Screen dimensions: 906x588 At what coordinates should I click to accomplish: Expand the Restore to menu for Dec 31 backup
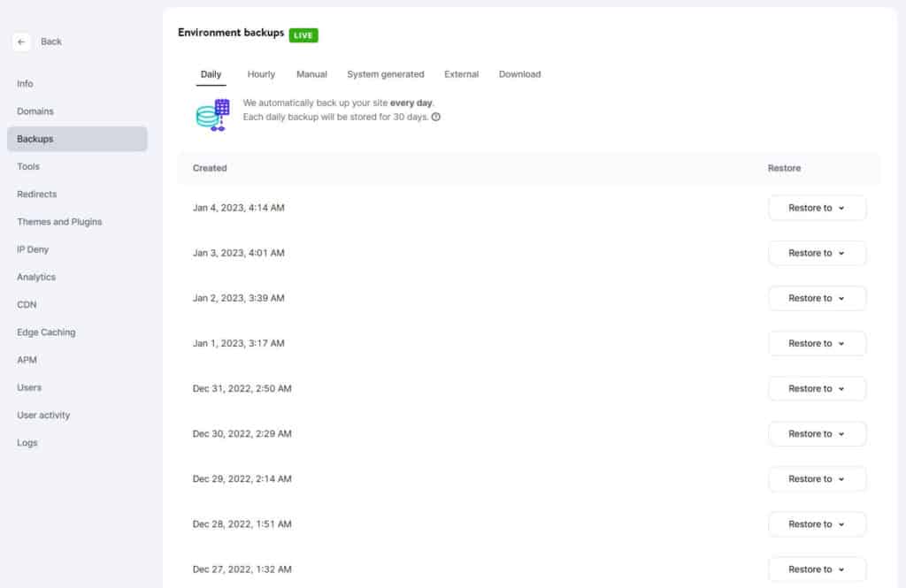pyautogui.click(x=816, y=388)
